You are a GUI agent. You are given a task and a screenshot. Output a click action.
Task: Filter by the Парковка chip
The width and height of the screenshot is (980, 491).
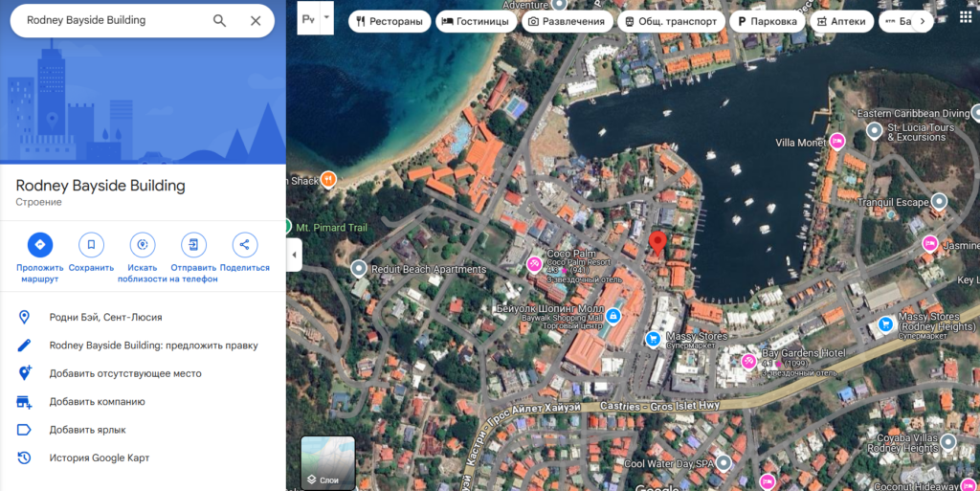[x=766, y=21]
